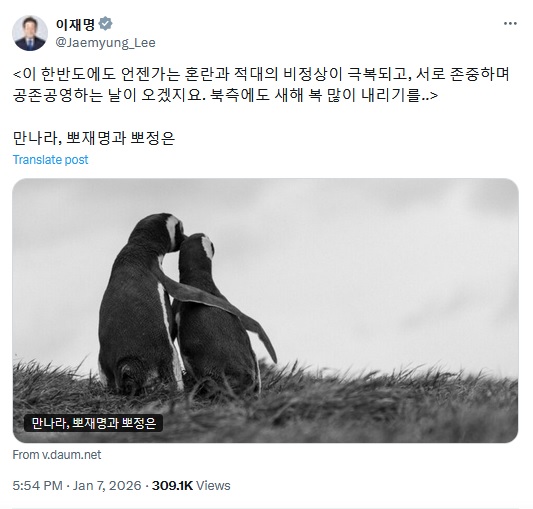The image size is (533, 509).
Task: Open the 309.1K Views count
Action: [191, 485]
